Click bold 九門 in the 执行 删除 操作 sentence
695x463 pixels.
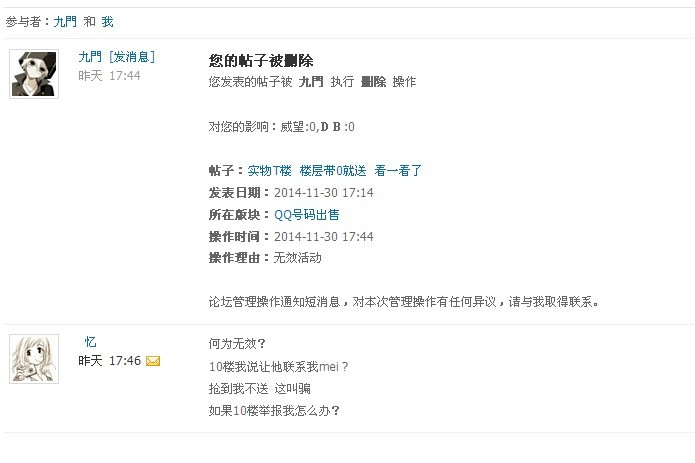[311, 82]
